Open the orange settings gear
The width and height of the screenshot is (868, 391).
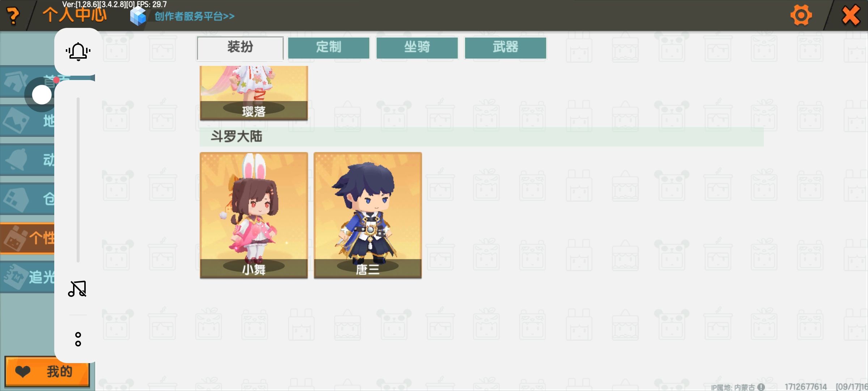pyautogui.click(x=801, y=15)
